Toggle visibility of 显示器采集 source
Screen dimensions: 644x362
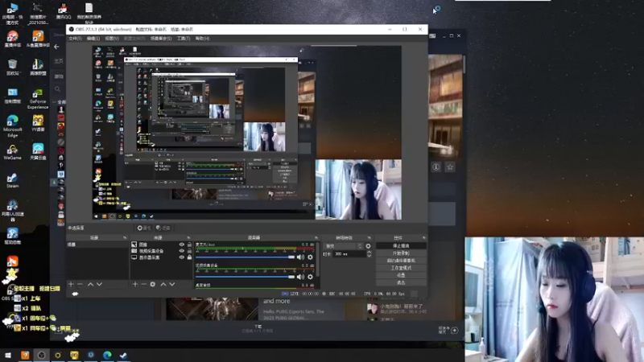point(182,257)
